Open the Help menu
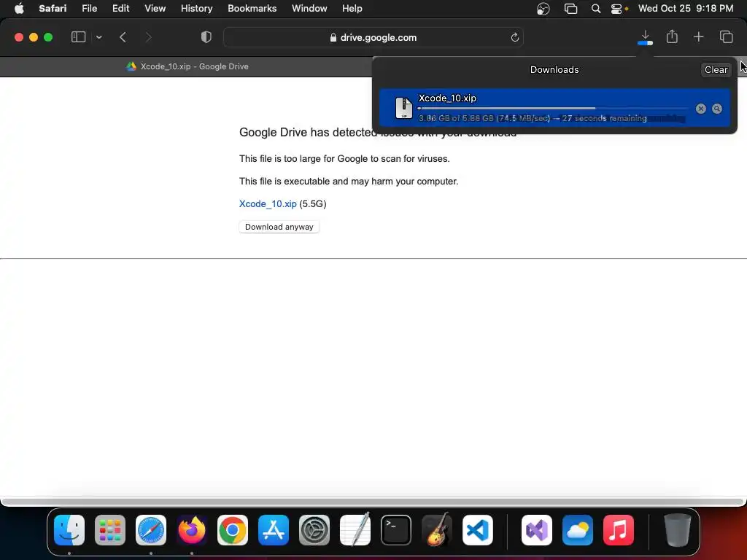747x560 pixels. pyautogui.click(x=352, y=9)
